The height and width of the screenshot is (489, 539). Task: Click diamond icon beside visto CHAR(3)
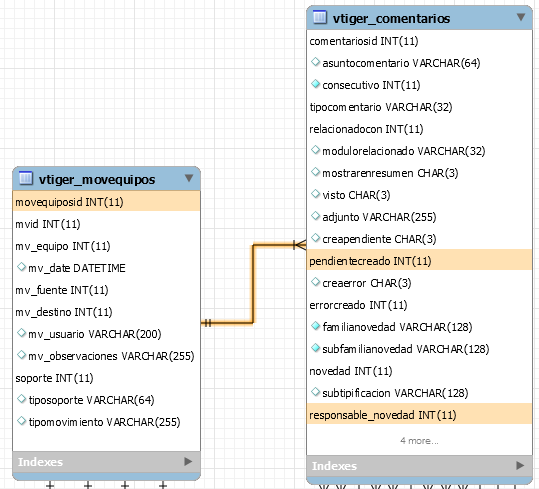[x=315, y=193]
